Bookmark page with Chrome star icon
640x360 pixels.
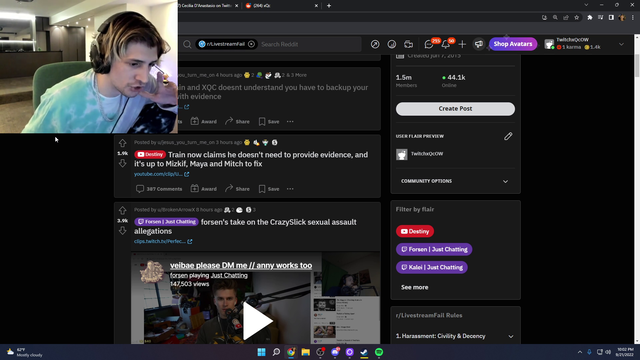[x=576, y=18]
